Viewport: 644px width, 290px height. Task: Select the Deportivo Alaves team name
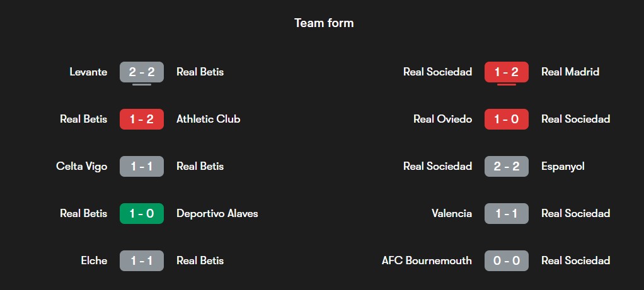click(217, 214)
